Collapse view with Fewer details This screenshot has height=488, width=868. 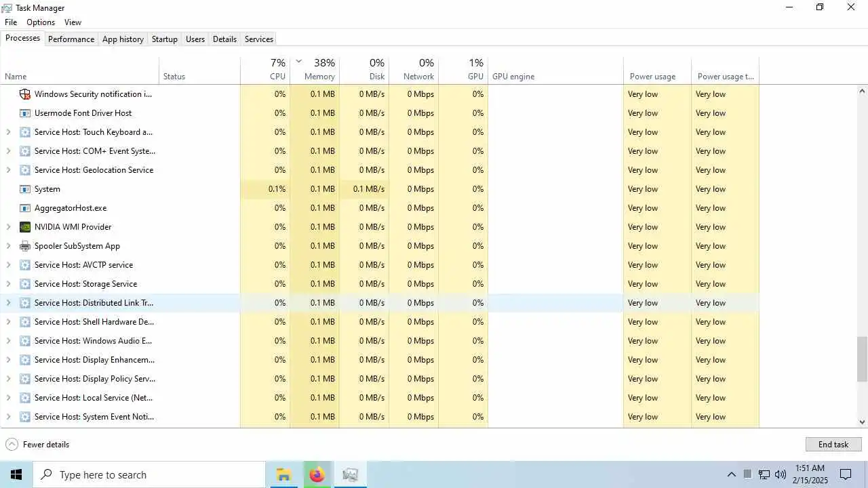pos(37,445)
